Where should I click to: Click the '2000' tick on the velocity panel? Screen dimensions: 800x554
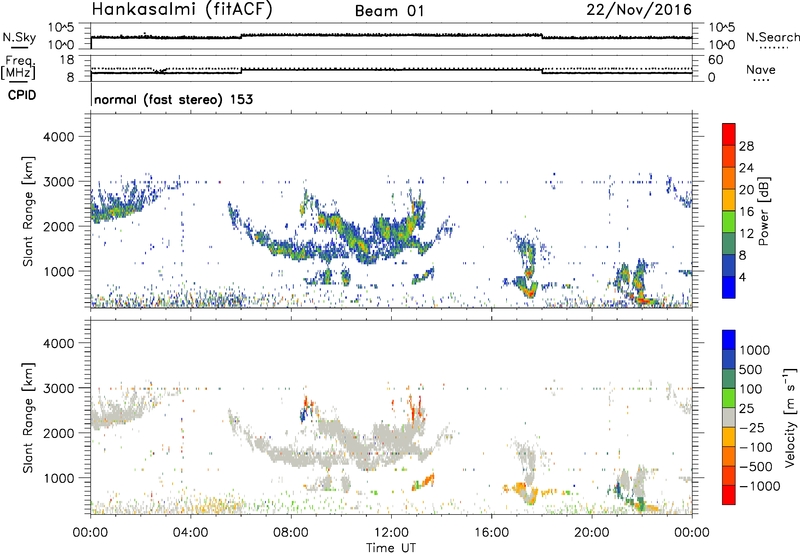pyautogui.click(x=58, y=434)
